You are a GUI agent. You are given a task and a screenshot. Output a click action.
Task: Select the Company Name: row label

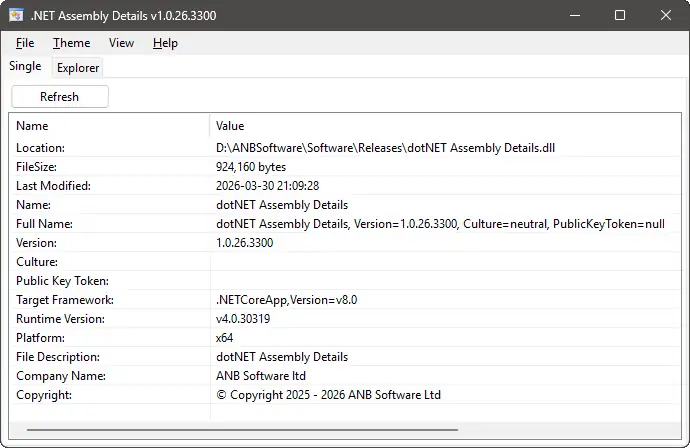point(61,376)
